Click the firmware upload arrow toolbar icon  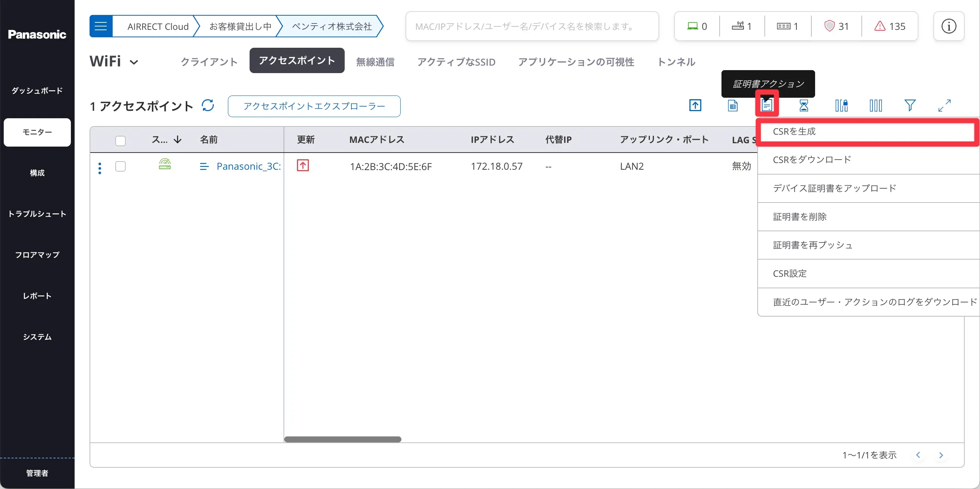(x=695, y=105)
